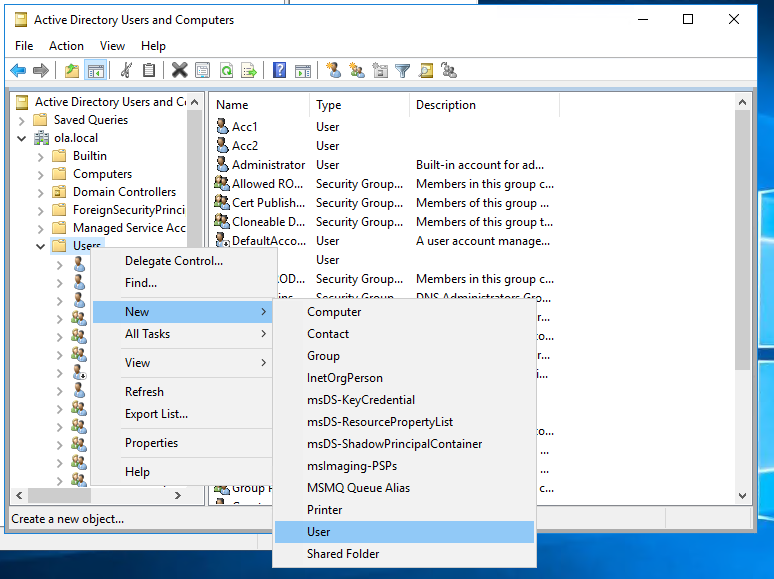Click the Copy clipboard toolbar icon
774x579 pixels.
(x=149, y=71)
